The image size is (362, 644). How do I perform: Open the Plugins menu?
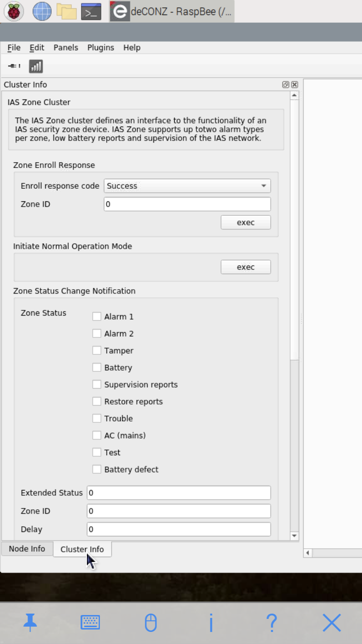pos(100,47)
